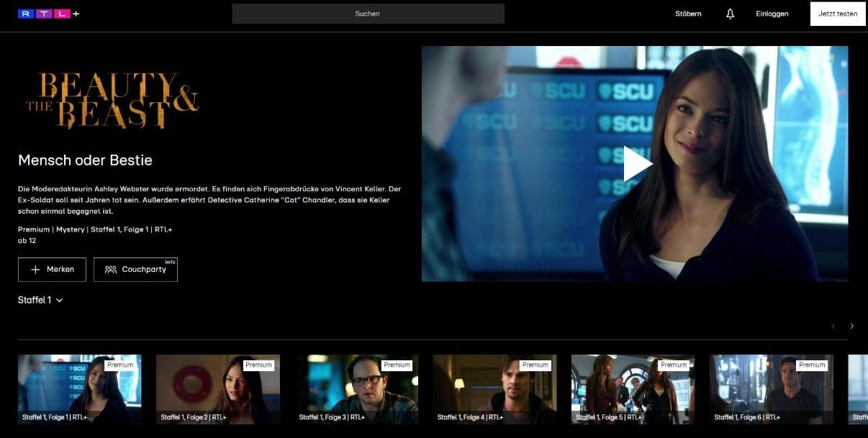Expand the Staffel 1 season dropdown
Image resolution: width=868 pixels, height=438 pixels.
(40, 300)
